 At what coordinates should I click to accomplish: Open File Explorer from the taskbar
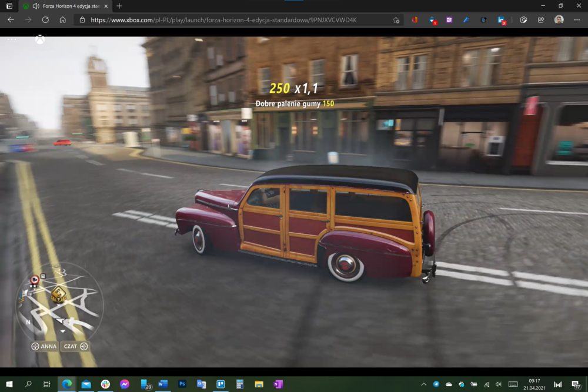[259, 384]
